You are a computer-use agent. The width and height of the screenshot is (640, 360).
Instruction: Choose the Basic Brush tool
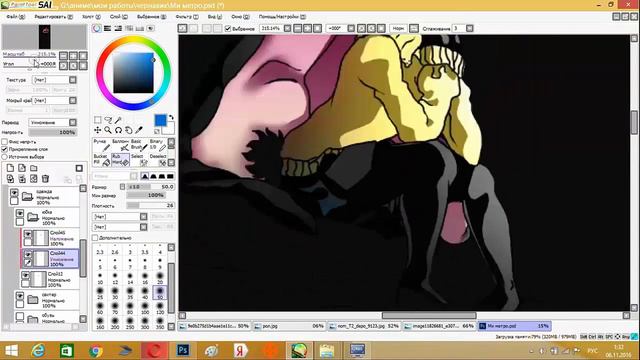click(139, 145)
